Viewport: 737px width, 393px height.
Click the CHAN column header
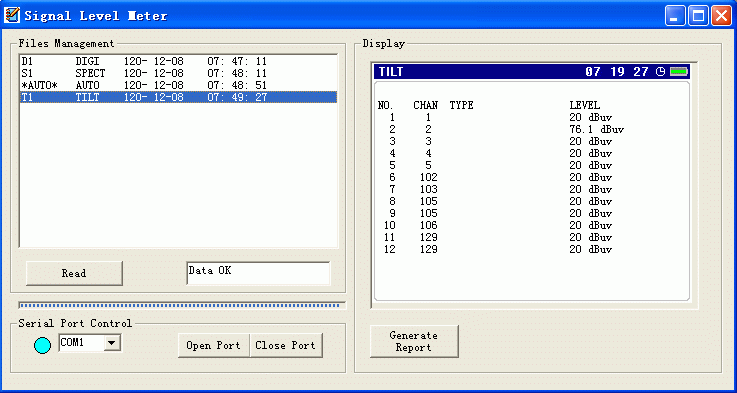[426, 105]
